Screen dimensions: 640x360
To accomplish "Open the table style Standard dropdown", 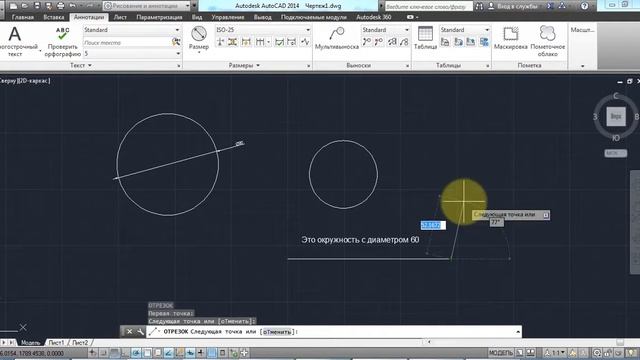I will point(465,30).
